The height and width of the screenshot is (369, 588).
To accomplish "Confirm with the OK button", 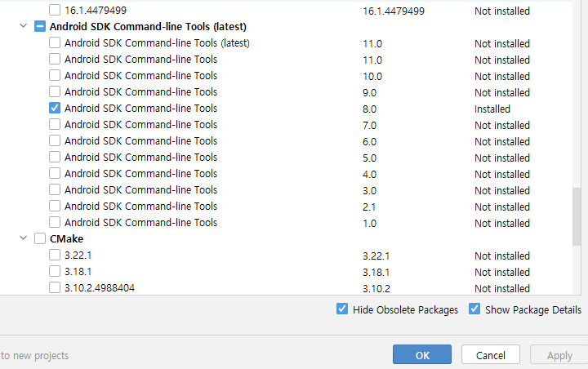I will pos(422,355).
